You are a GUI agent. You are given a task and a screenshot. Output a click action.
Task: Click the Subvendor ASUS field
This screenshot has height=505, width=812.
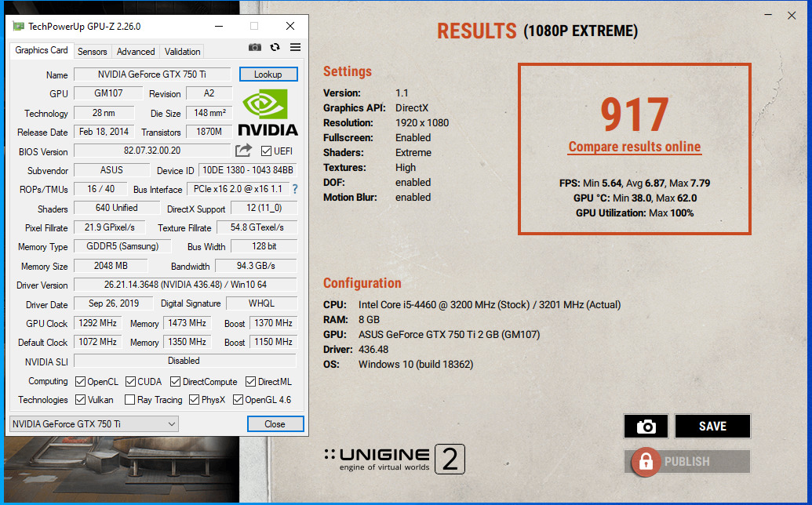(112, 170)
